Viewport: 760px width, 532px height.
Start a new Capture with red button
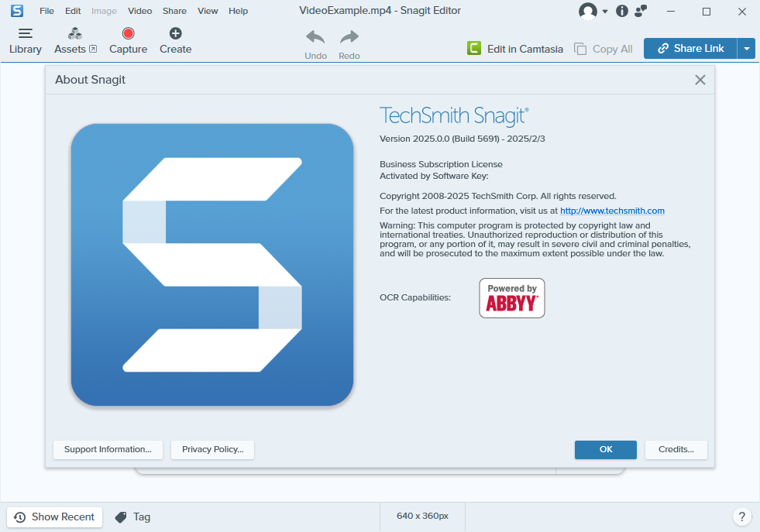coord(128,41)
